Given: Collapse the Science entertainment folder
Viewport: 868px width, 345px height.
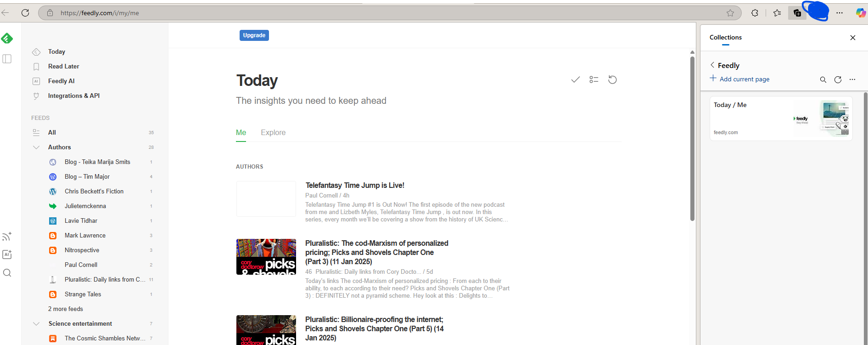Looking at the screenshot, I should click(x=36, y=324).
